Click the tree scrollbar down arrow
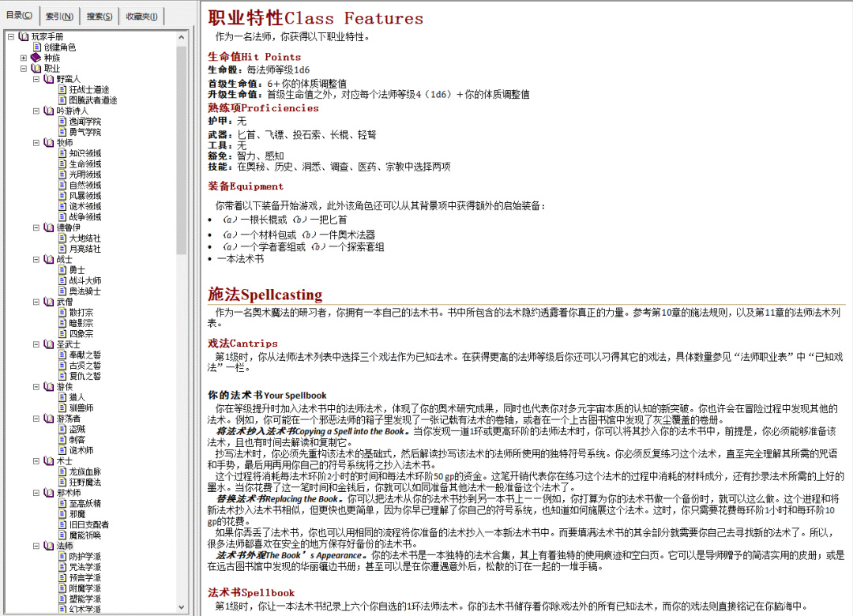Image resolution: width=853 pixels, height=616 pixels. coord(182,607)
